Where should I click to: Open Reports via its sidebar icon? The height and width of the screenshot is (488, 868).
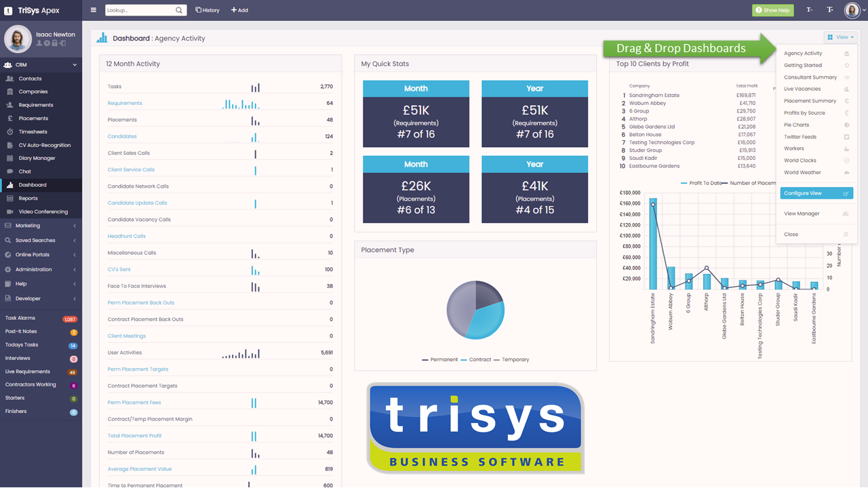coord(9,199)
